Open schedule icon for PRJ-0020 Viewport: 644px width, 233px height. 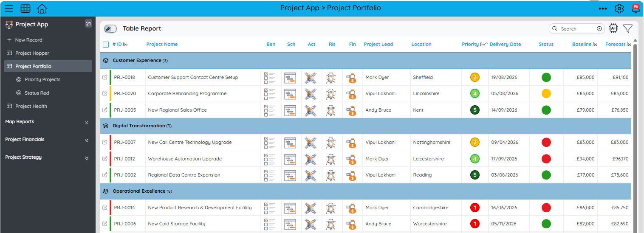pyautogui.click(x=290, y=94)
